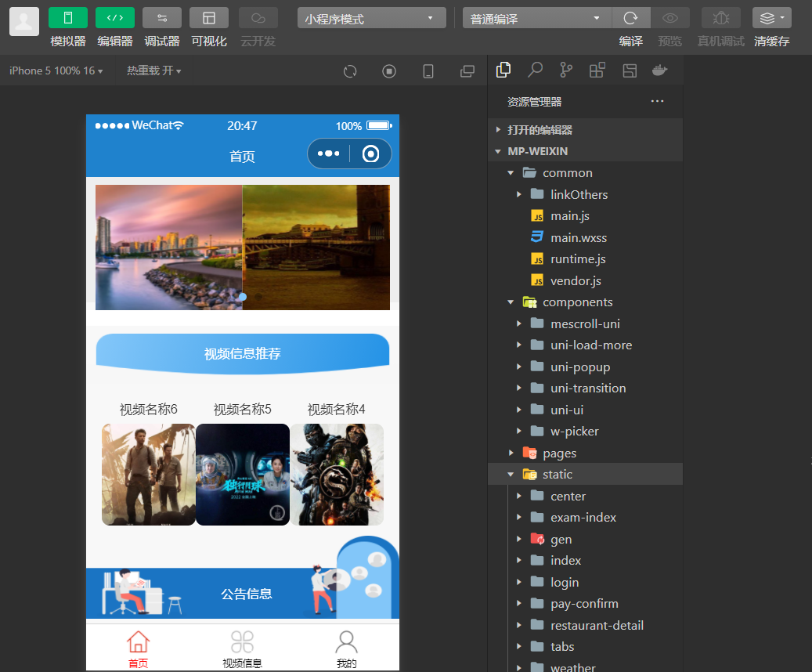Collapse the common folder

tap(585, 172)
